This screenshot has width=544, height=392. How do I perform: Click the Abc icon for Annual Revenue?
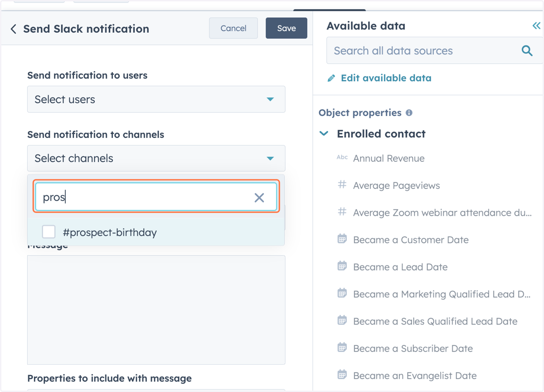[342, 158]
